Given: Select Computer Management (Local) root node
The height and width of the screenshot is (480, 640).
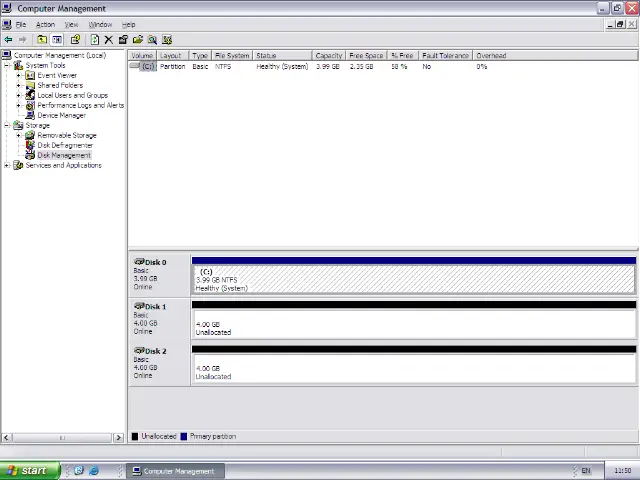Looking at the screenshot, I should tap(60, 56).
